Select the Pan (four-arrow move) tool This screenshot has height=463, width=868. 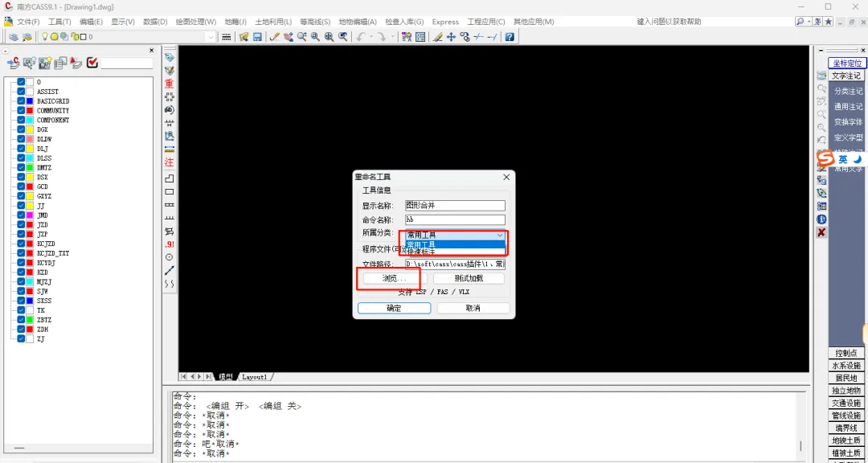coord(451,37)
